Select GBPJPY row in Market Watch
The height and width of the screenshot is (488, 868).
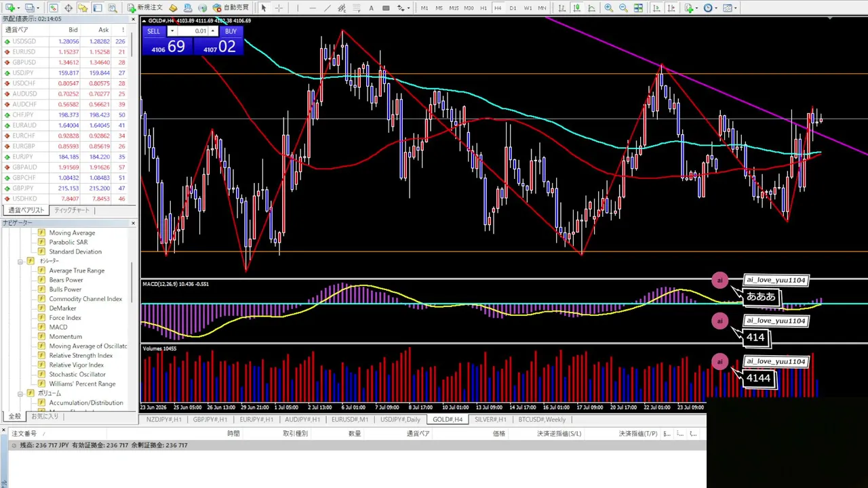tap(66, 188)
